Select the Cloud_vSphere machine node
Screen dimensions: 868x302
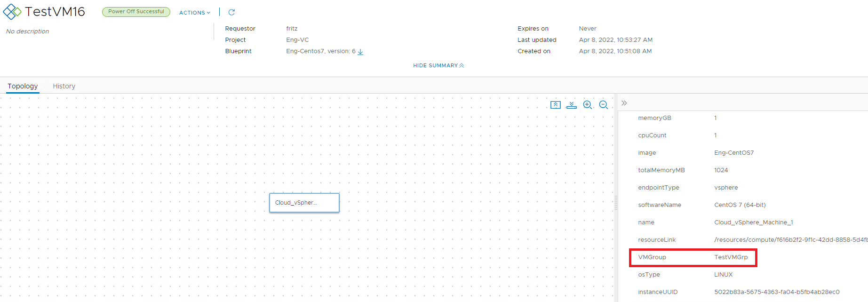point(304,203)
